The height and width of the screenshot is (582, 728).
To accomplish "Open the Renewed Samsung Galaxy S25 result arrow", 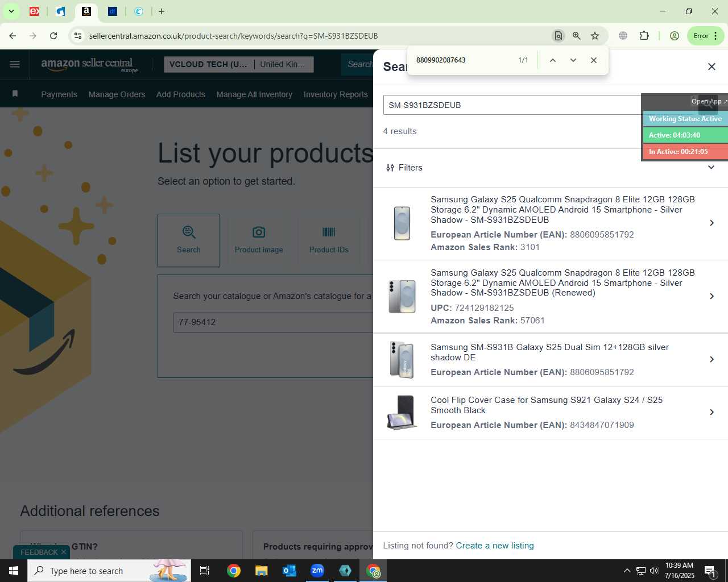I will click(x=712, y=296).
